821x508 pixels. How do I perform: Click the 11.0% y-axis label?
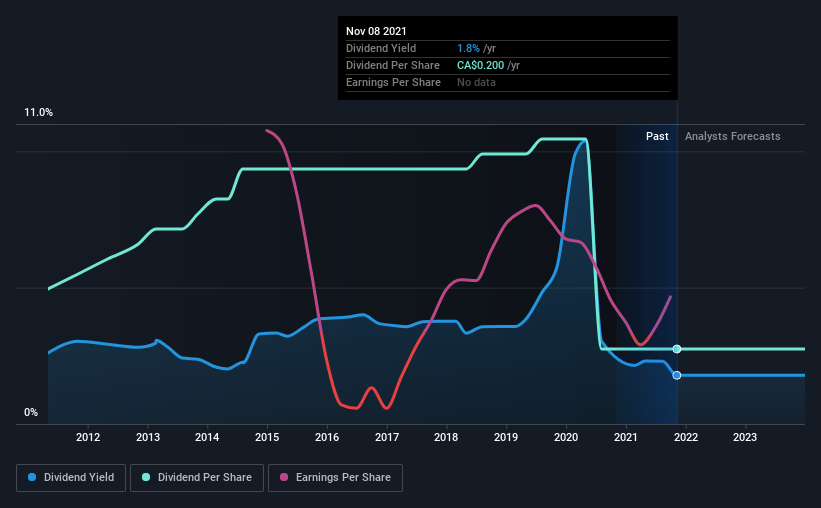[38, 113]
